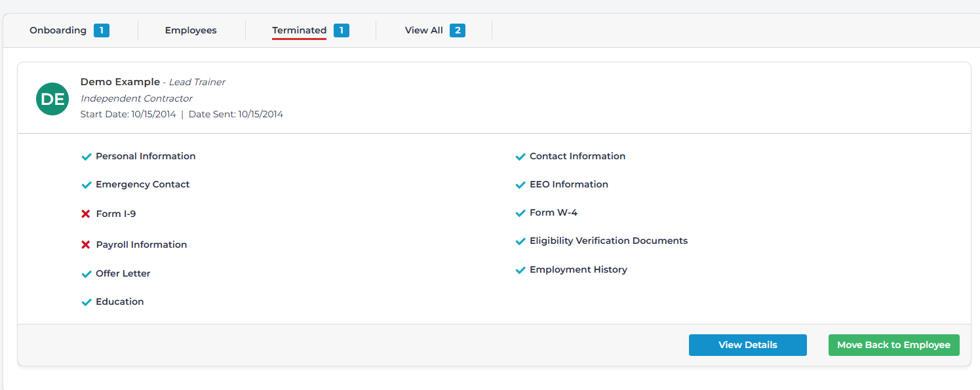Open the Emergency Contact section

[x=142, y=185]
